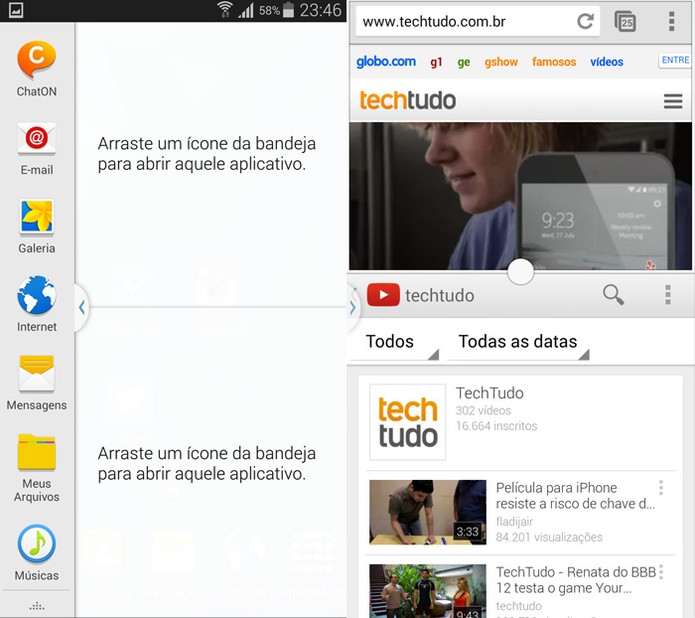Tap the 16.664 inscritos subscriber count
The height and width of the screenshot is (618, 695).
[496, 426]
